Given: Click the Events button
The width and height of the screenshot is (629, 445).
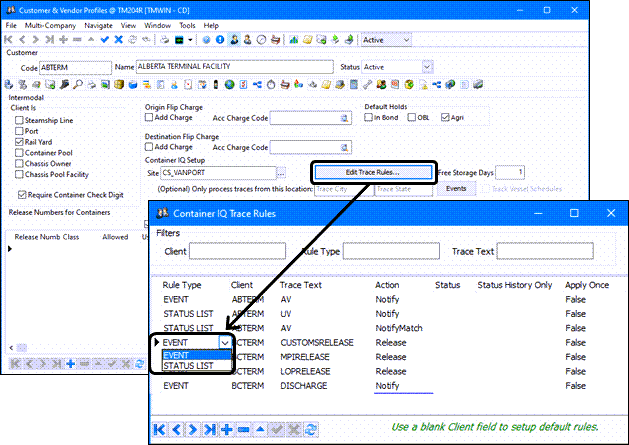Looking at the screenshot, I should tap(456, 187).
